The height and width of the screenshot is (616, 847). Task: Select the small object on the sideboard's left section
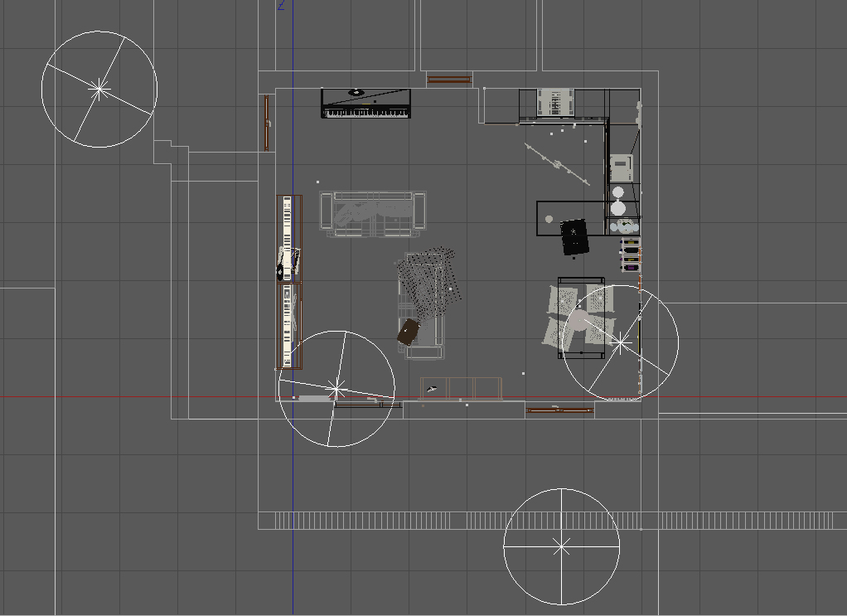[x=432, y=389]
